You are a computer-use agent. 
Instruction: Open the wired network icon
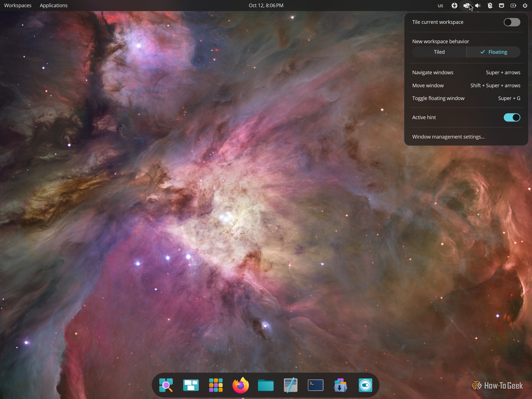[x=502, y=6]
